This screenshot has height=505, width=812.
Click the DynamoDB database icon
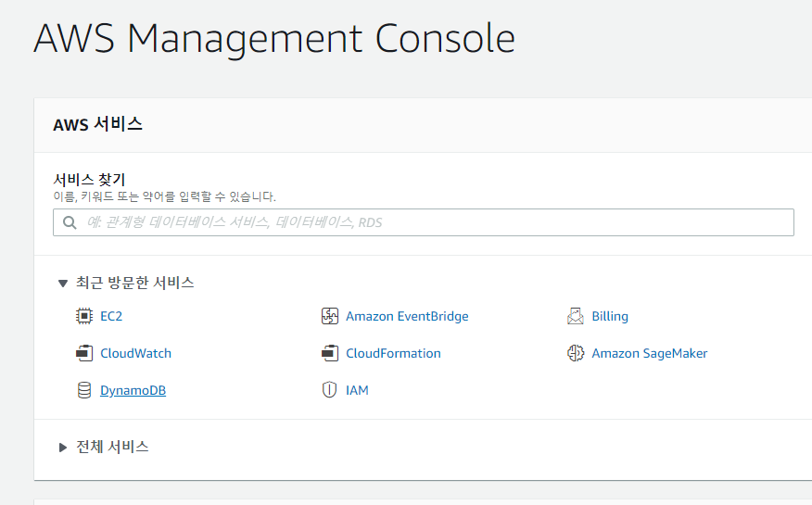(x=84, y=390)
